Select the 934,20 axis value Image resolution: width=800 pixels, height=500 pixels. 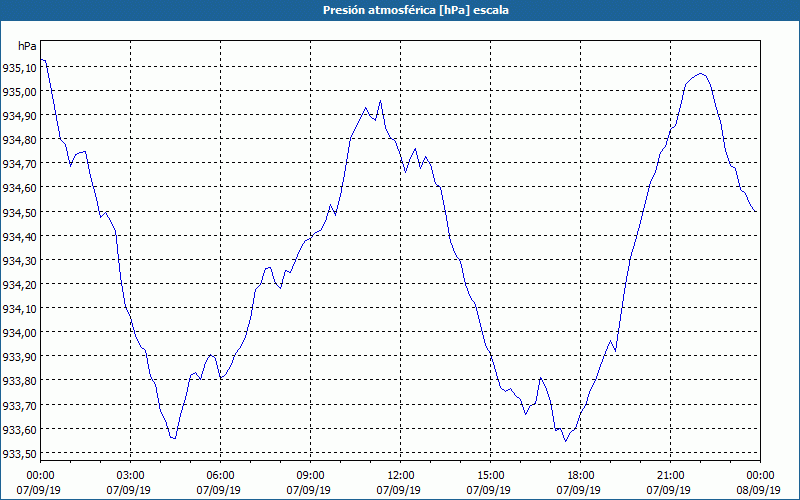pyautogui.click(x=19, y=285)
